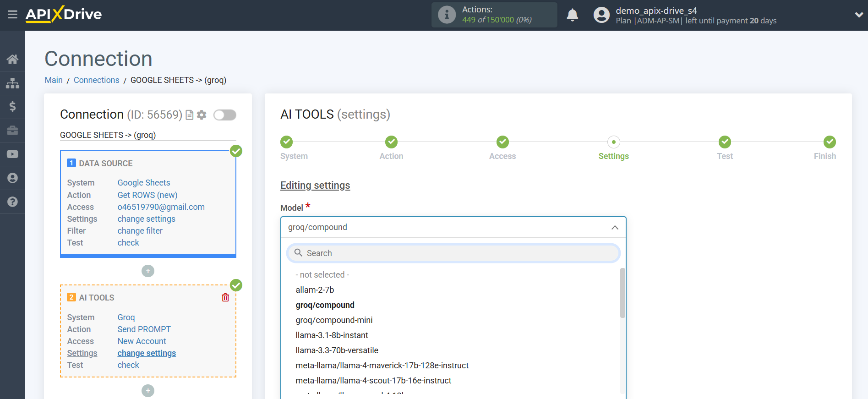Open the Connections breadcrumb link

pos(96,80)
